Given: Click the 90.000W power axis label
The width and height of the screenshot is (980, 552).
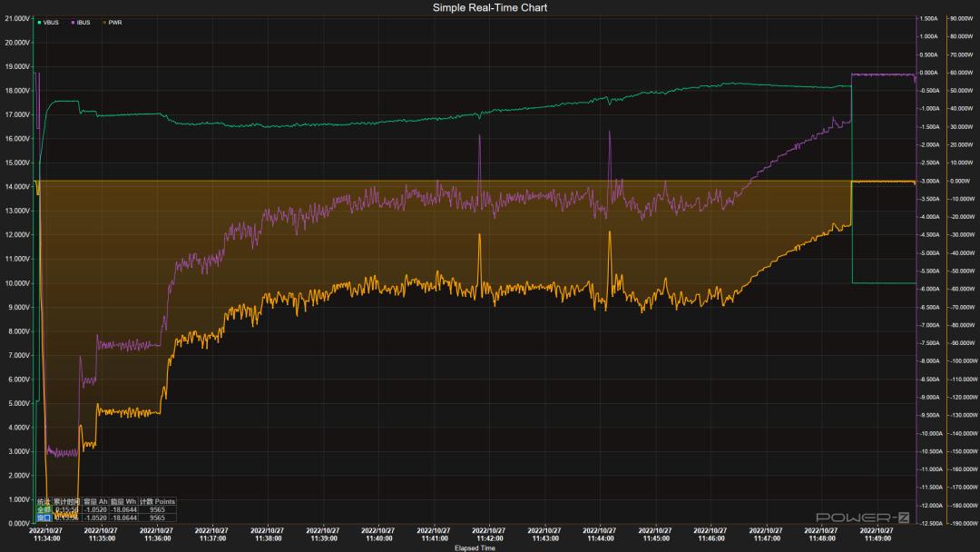Looking at the screenshot, I should pos(961,18).
